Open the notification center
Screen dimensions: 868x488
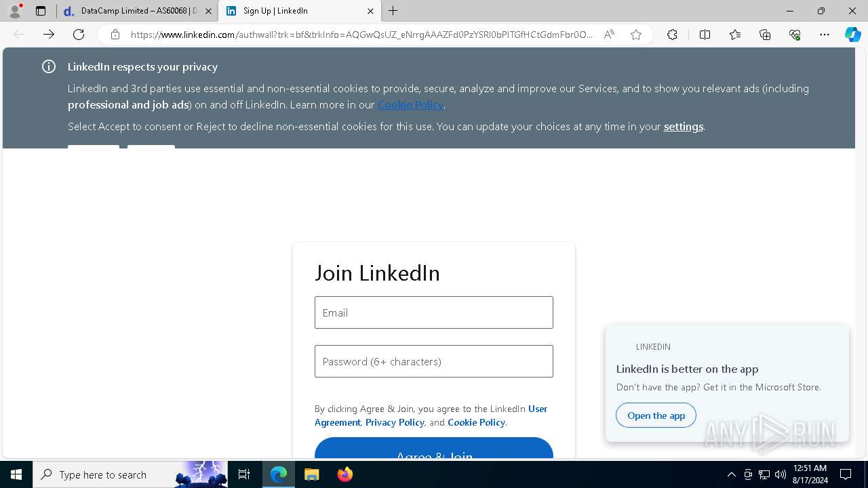[846, 474]
